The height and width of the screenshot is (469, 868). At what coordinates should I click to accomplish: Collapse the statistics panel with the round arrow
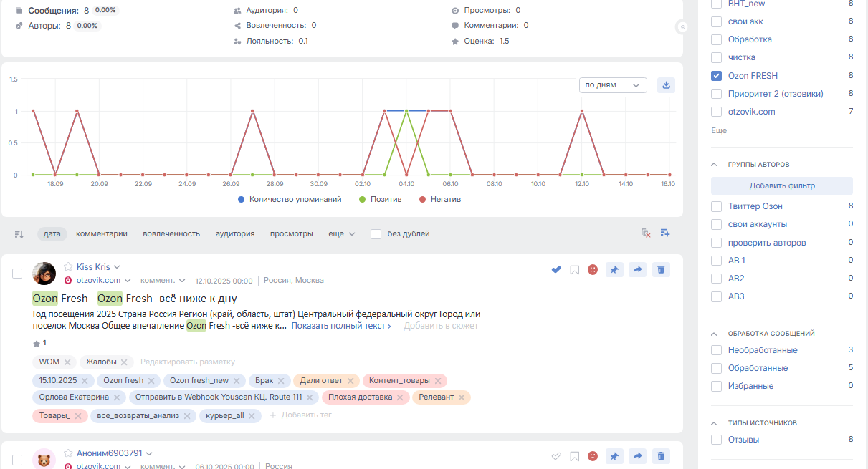click(x=682, y=26)
